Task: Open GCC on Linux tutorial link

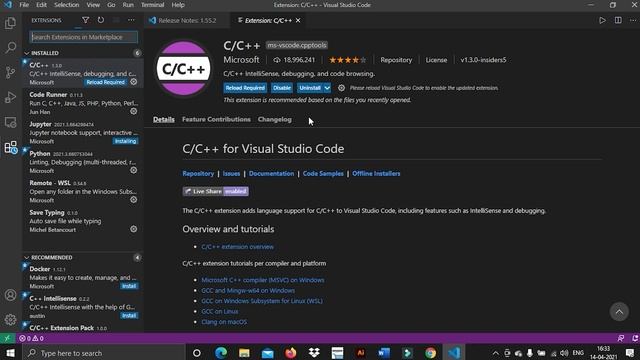Action: [x=220, y=311]
